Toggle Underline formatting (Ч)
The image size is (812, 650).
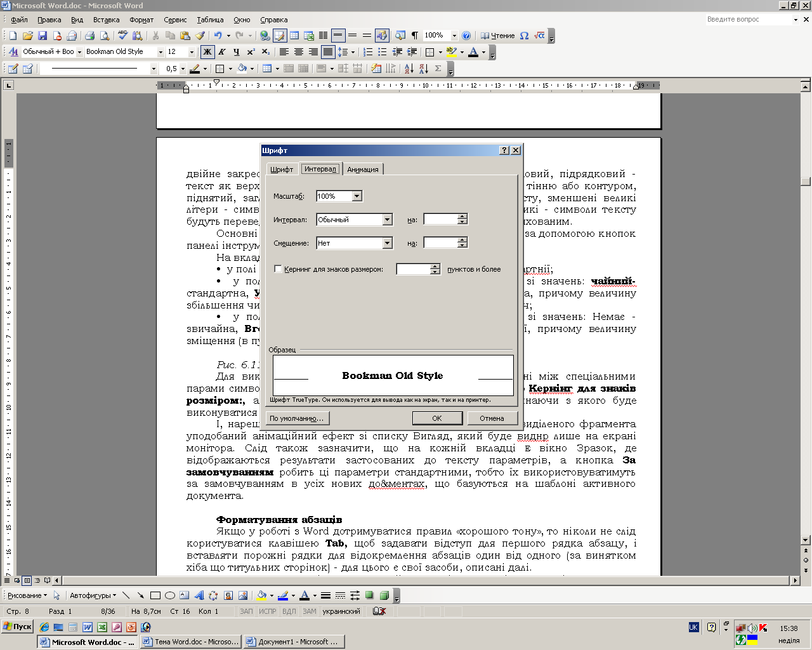tap(236, 52)
